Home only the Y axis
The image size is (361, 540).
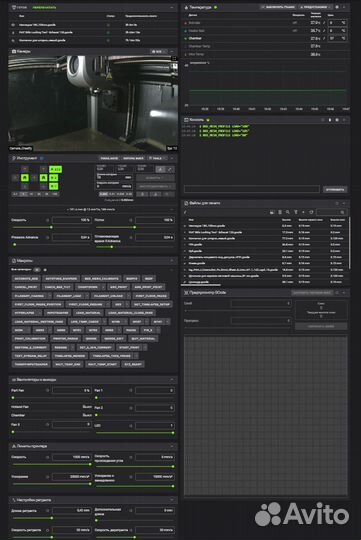pyautogui.click(x=54, y=186)
